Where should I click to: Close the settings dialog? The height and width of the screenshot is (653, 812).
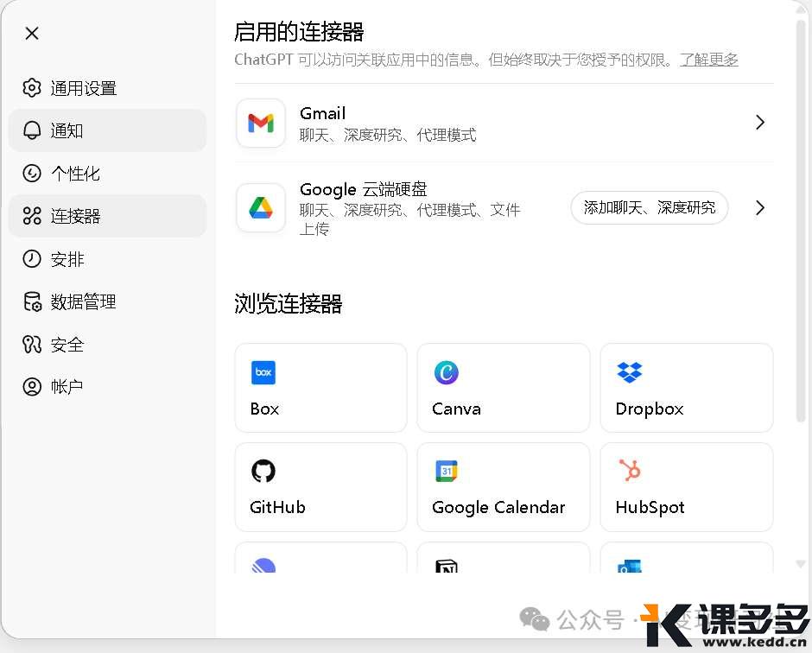32,34
